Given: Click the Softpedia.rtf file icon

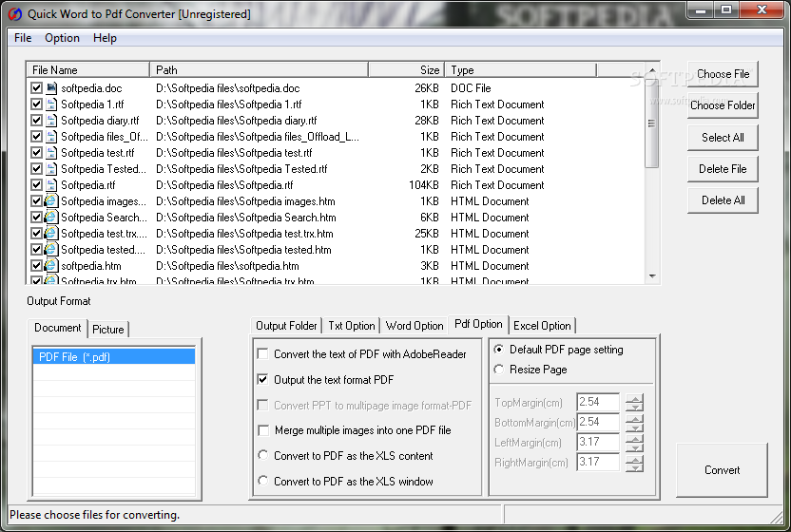Looking at the screenshot, I should point(51,185).
